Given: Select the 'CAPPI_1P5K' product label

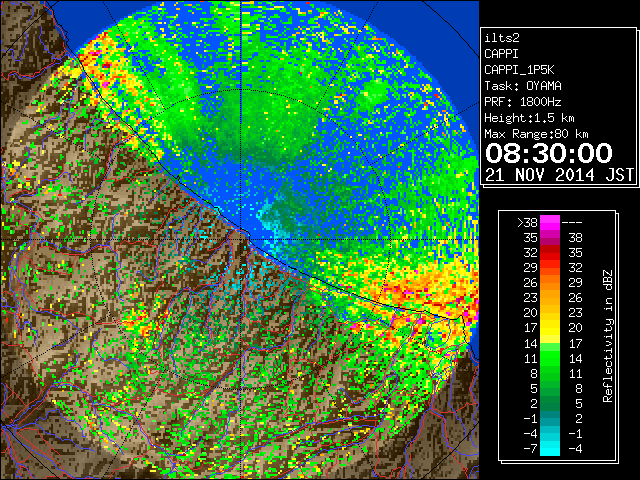Looking at the screenshot, I should [519, 70].
